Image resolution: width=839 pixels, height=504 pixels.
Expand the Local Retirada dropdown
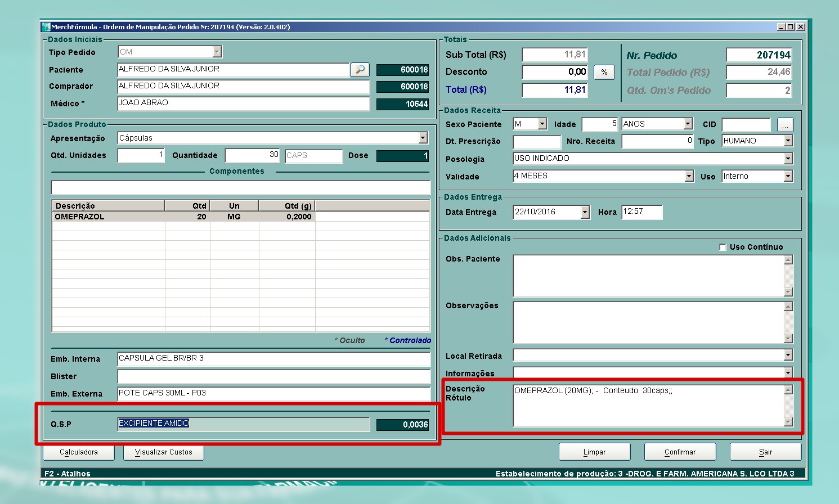(x=788, y=355)
